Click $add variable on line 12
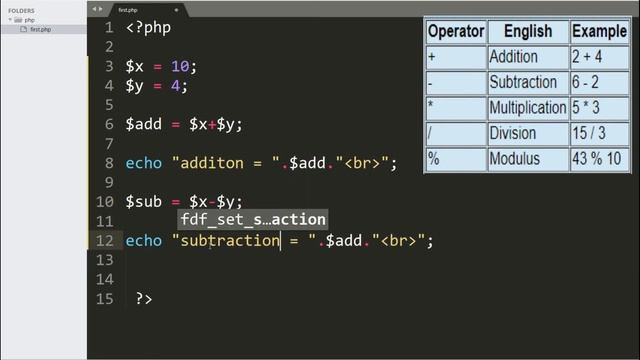Screen dimensions: 640x360 coord(344,240)
